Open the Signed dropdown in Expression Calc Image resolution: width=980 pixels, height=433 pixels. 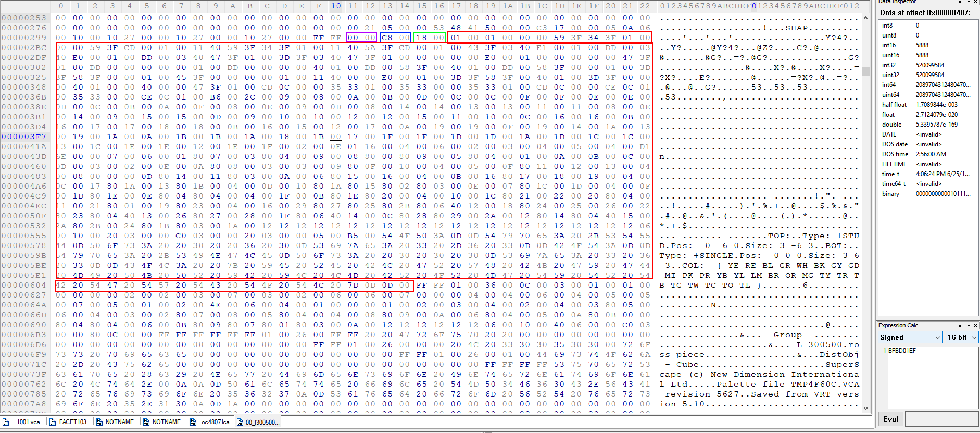[x=910, y=337]
